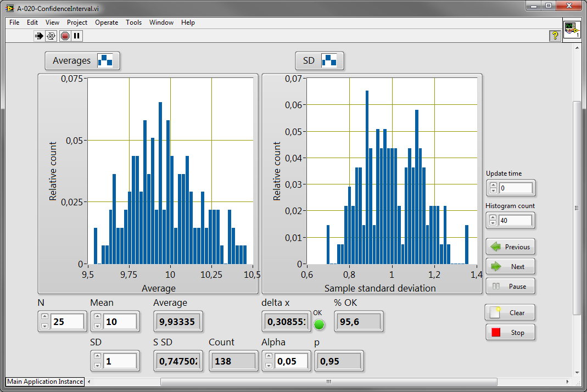Image resolution: width=587 pixels, height=392 pixels.
Task: Open the Edit menu
Action: click(x=32, y=23)
